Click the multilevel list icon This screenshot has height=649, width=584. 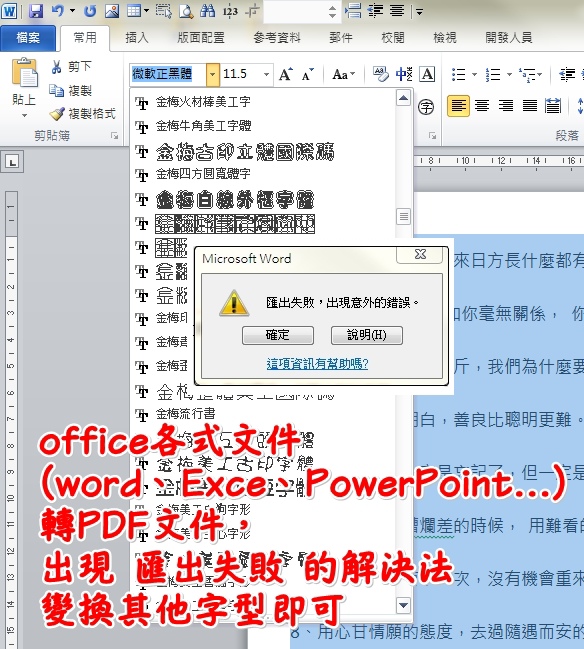pos(527,75)
